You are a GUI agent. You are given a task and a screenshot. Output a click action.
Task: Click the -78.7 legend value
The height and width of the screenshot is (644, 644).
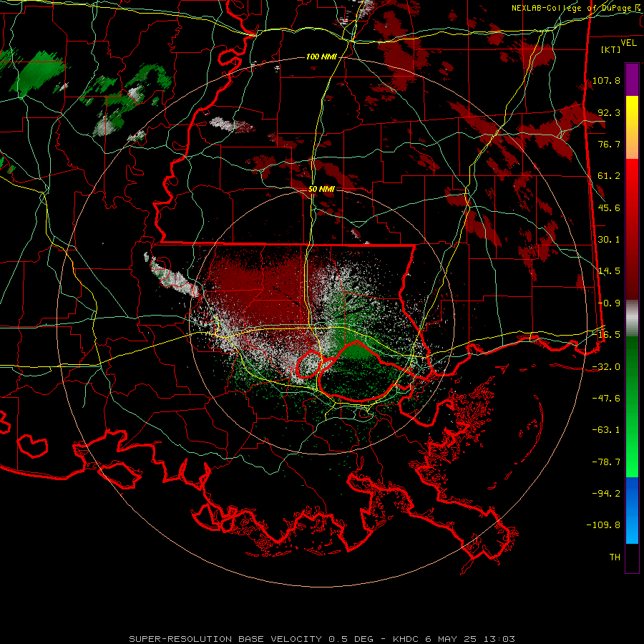click(x=606, y=462)
